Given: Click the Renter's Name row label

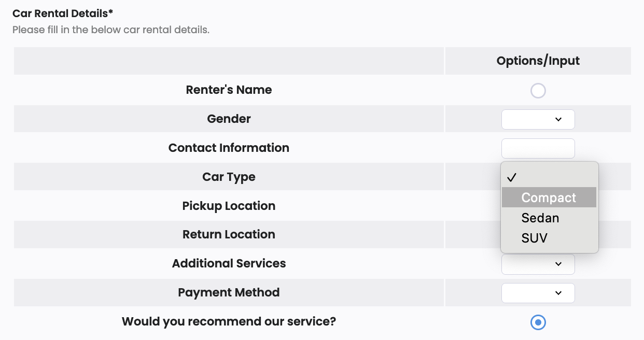Looking at the screenshot, I should click(229, 90).
